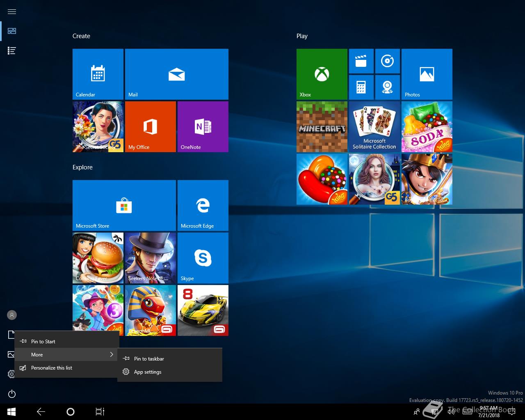This screenshot has height=420, width=525.
Task: Open the Photos tile
Action: [427, 74]
